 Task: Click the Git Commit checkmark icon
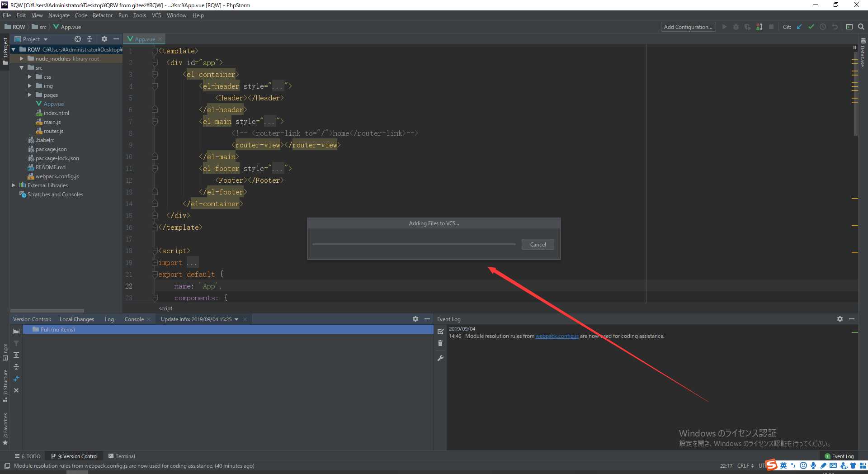[811, 27]
